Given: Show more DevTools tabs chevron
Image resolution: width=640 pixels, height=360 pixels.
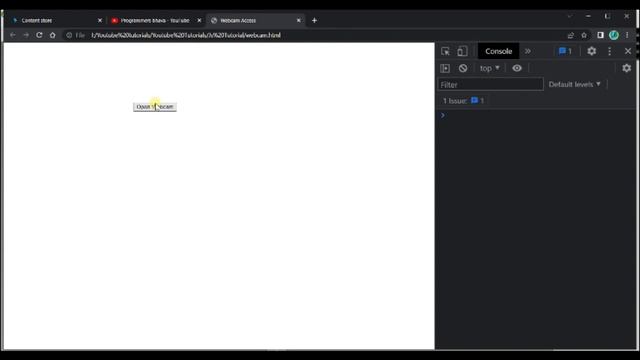Looking at the screenshot, I should (x=528, y=51).
